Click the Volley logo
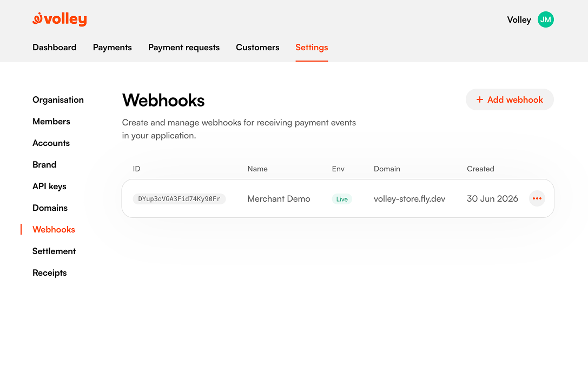Screen dimensions: 588x386 (60, 19)
